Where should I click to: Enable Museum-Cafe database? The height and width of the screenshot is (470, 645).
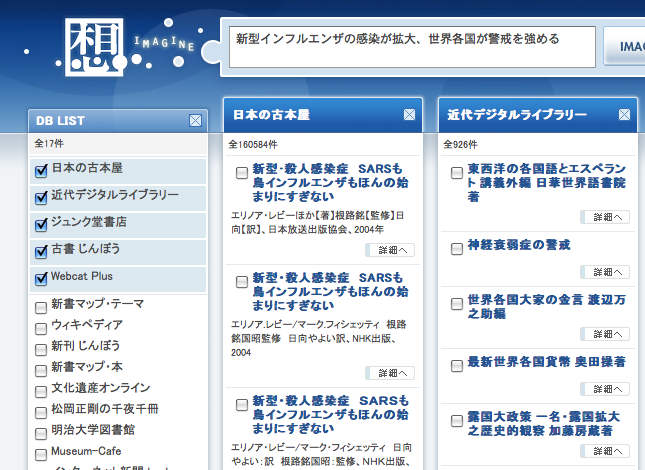41,454
